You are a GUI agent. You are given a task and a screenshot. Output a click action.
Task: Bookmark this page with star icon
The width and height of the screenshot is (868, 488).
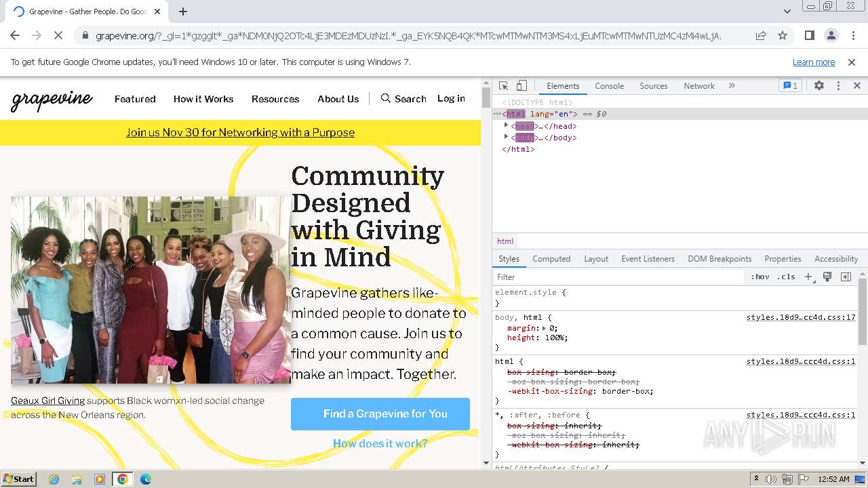tap(783, 35)
